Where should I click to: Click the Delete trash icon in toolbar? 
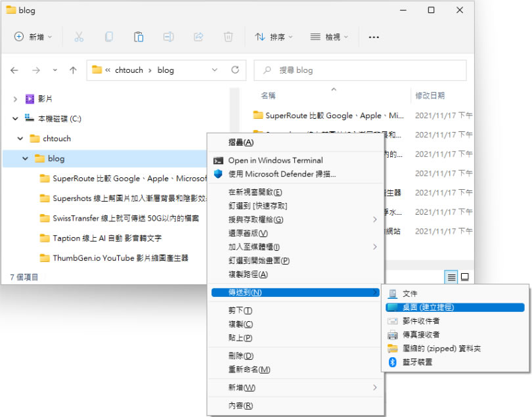229,37
